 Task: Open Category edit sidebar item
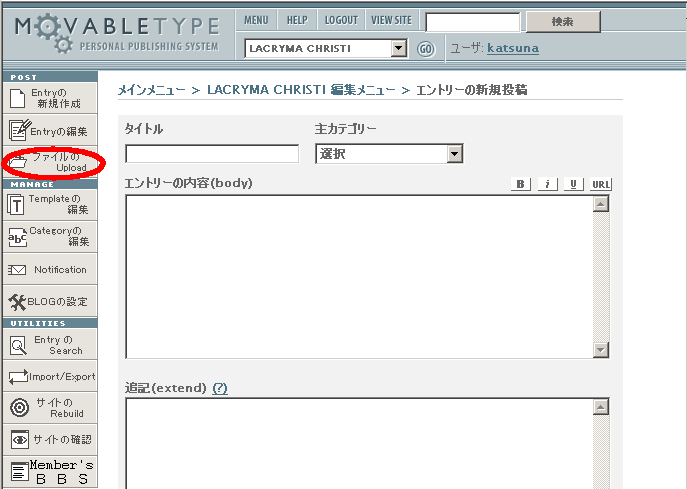tap(49, 236)
